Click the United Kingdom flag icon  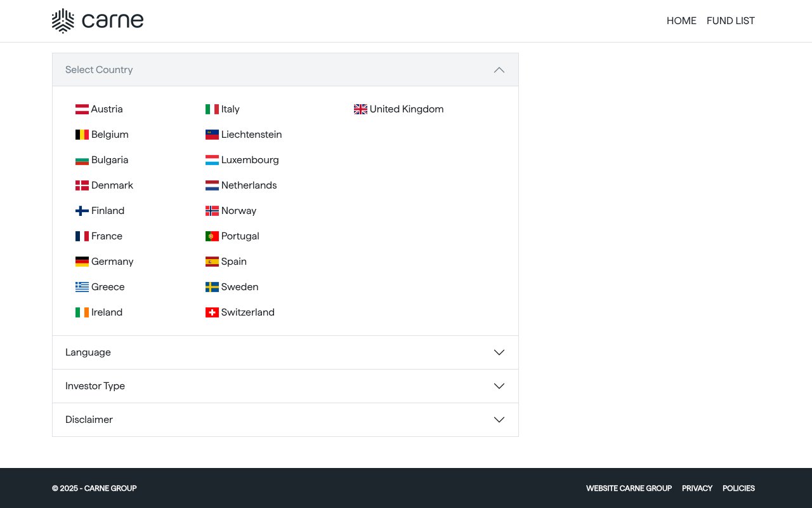360,109
